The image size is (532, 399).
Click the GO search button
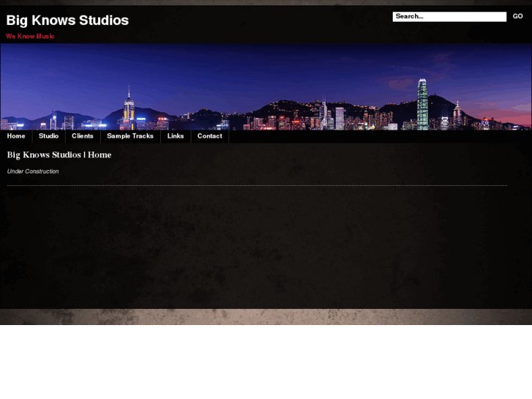pos(517,16)
